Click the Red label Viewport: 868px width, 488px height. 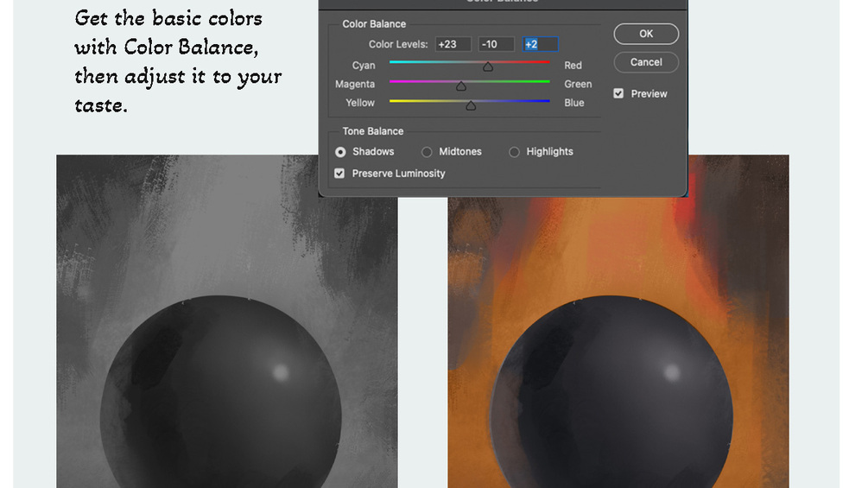573,66
